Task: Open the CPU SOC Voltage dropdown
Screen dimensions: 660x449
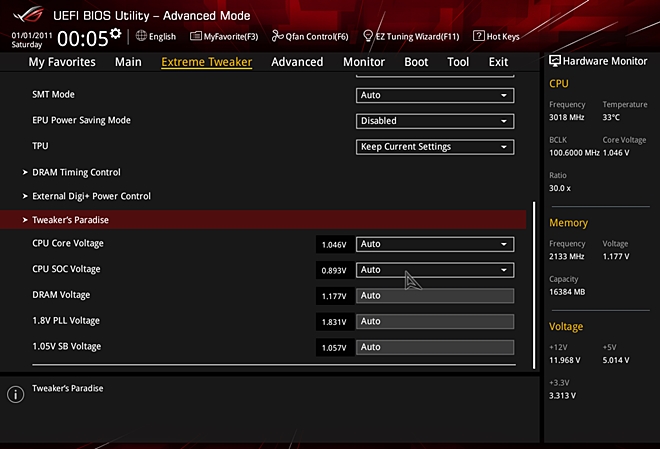Action: tap(435, 270)
